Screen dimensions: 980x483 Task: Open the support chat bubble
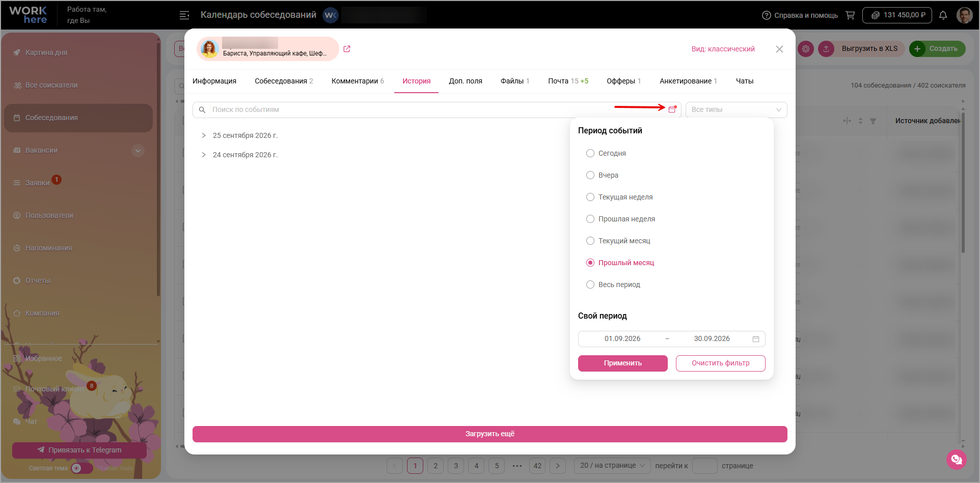pyautogui.click(x=957, y=460)
